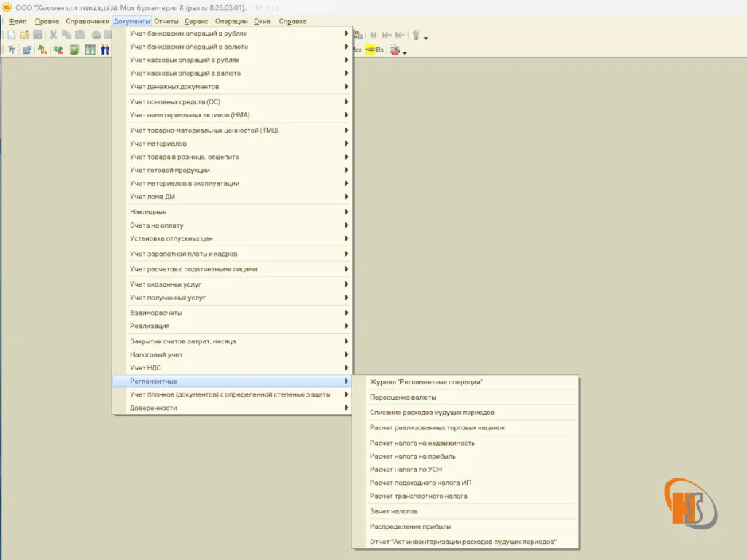
Task: Expand arrow for Взаиморасчеты
Action: coord(347,313)
